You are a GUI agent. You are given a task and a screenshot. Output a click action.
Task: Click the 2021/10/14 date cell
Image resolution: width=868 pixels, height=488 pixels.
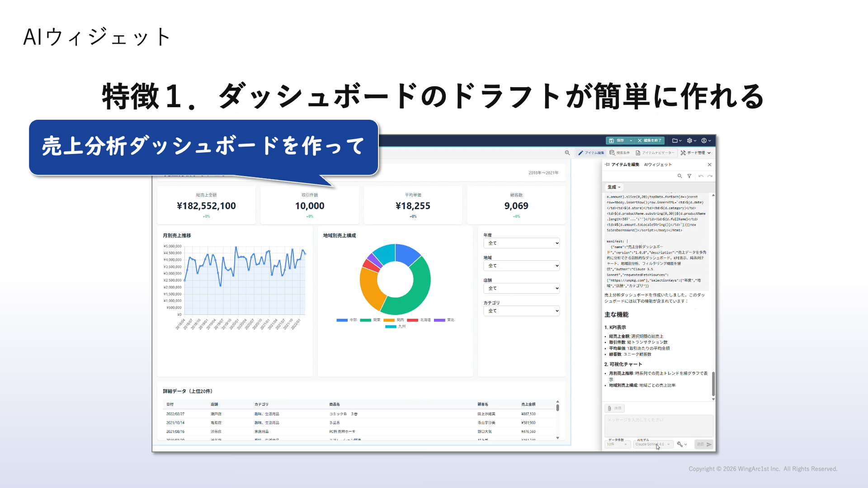tap(175, 423)
